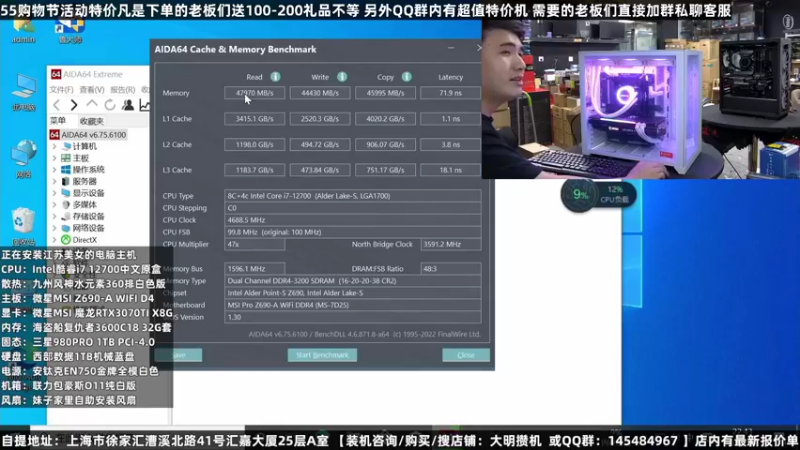800x450 pixels.
Task: Select the 主板 tree item
Action: tap(75, 158)
